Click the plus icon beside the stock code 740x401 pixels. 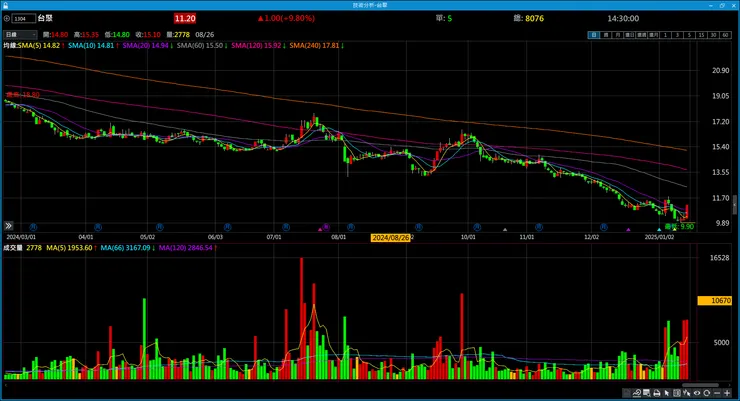pyautogui.click(x=7, y=18)
